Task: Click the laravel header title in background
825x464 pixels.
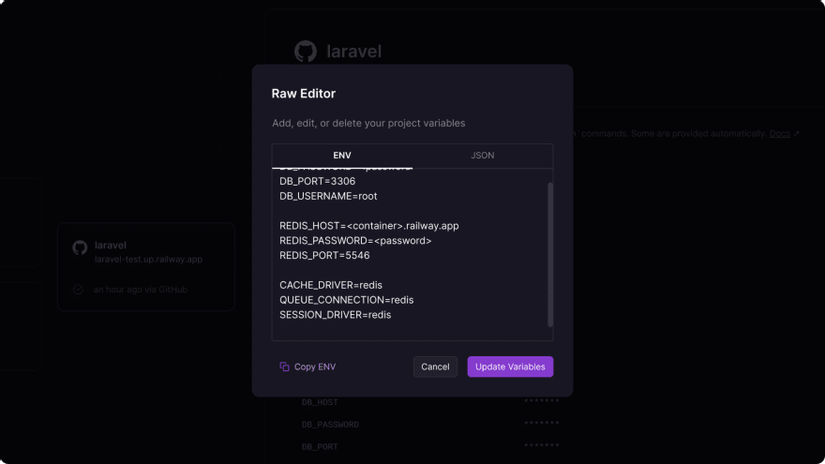Action: [x=354, y=52]
